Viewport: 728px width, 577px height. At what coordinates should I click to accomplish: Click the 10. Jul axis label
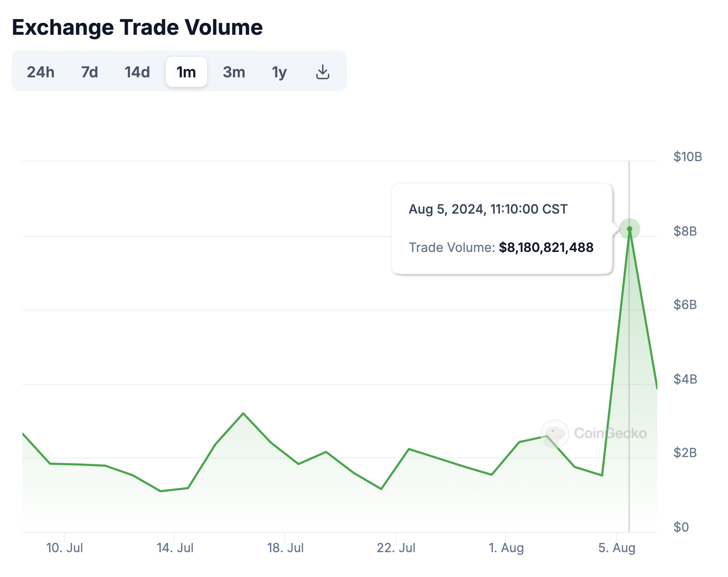[x=65, y=548]
